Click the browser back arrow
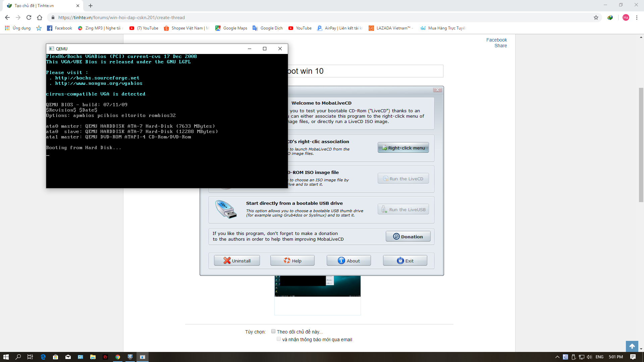Screen dimensions: 644x362 point(7,17)
